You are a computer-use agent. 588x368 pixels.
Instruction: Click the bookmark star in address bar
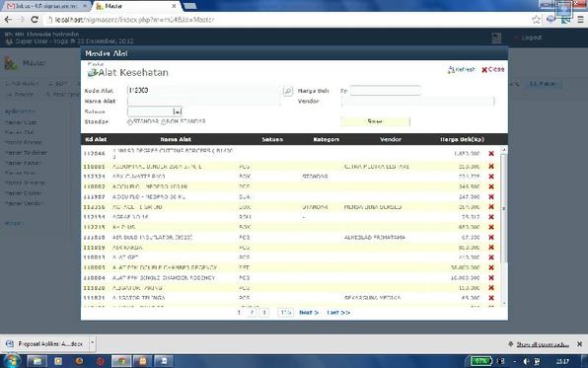pos(537,20)
